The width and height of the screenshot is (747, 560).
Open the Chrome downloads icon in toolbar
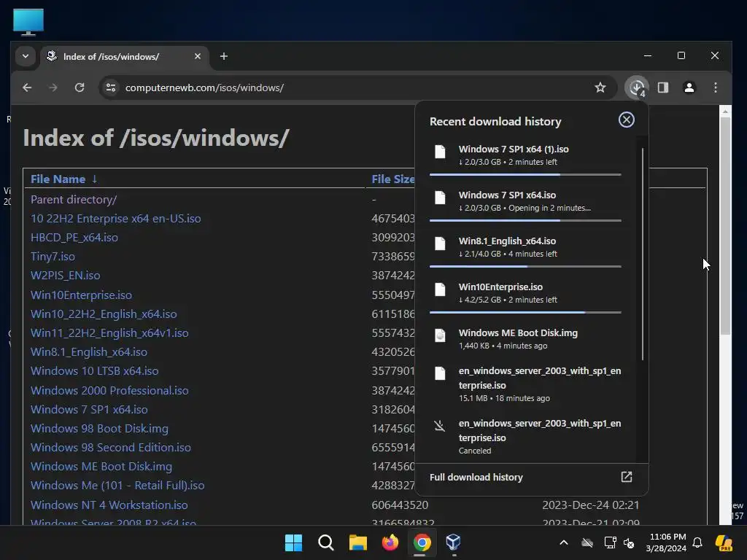pos(637,87)
